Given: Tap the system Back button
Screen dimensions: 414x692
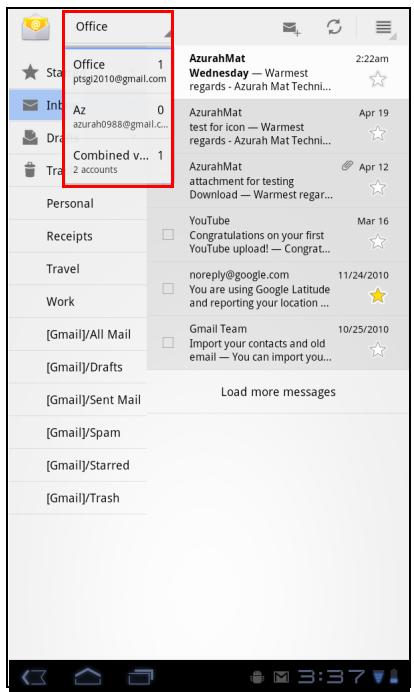Looking at the screenshot, I should pos(34,677).
